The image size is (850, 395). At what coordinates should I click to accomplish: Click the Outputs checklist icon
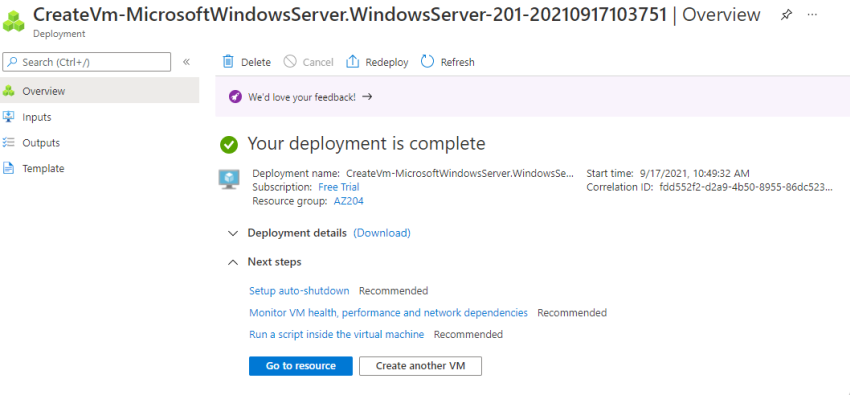[x=9, y=143]
